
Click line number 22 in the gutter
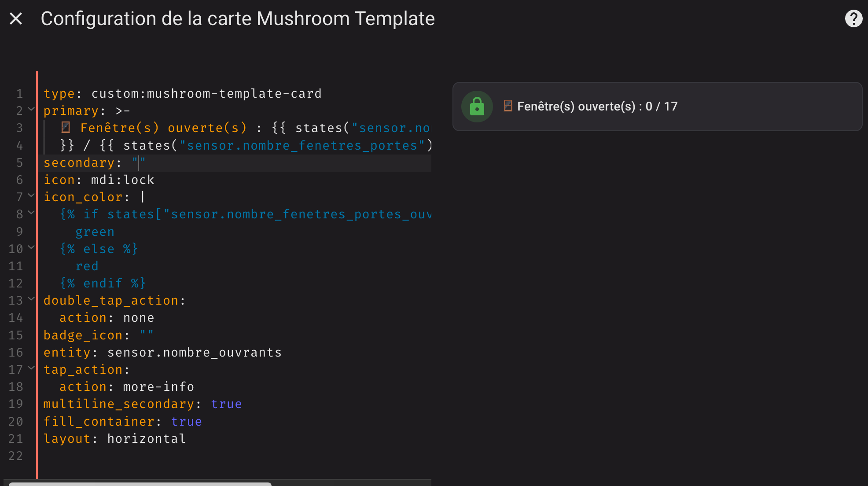click(15, 456)
